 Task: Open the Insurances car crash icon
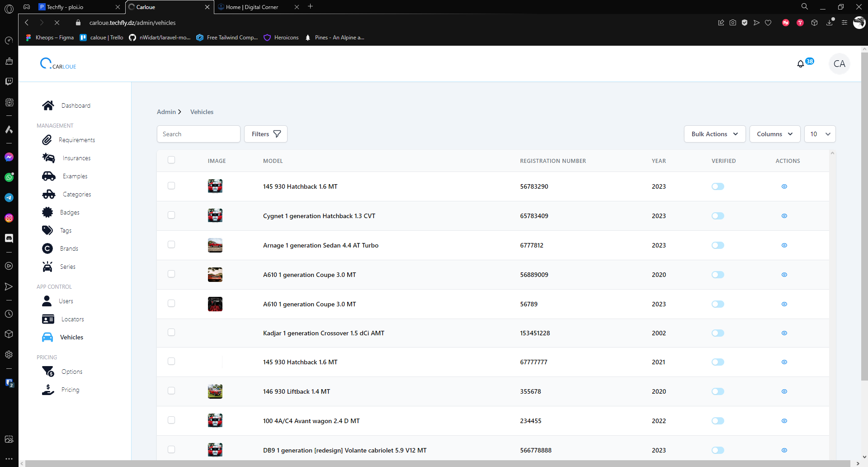[48, 158]
